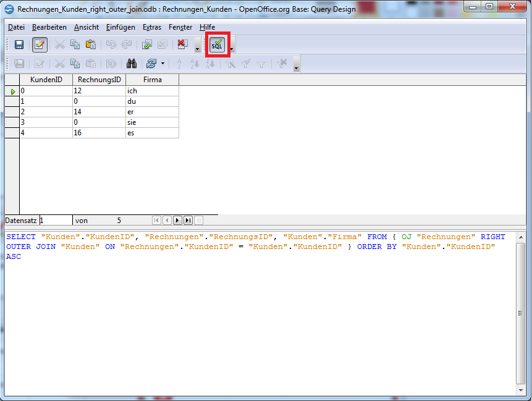
Task: Click the Firma cell "du"
Action: (153, 101)
